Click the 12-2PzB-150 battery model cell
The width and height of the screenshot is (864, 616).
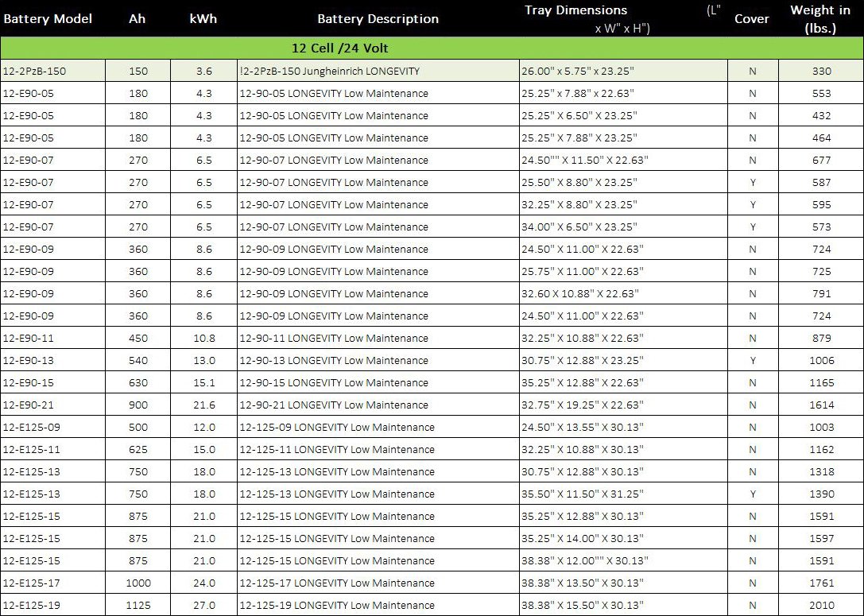click(35, 71)
